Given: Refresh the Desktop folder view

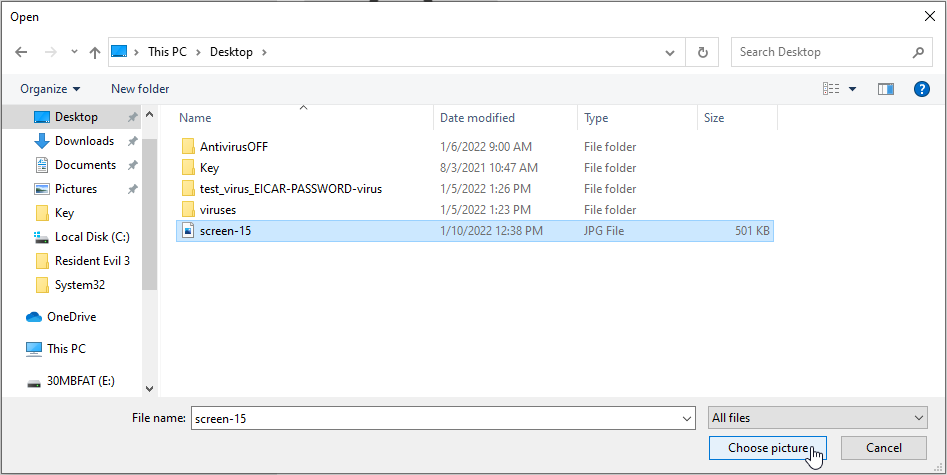Looking at the screenshot, I should [702, 53].
